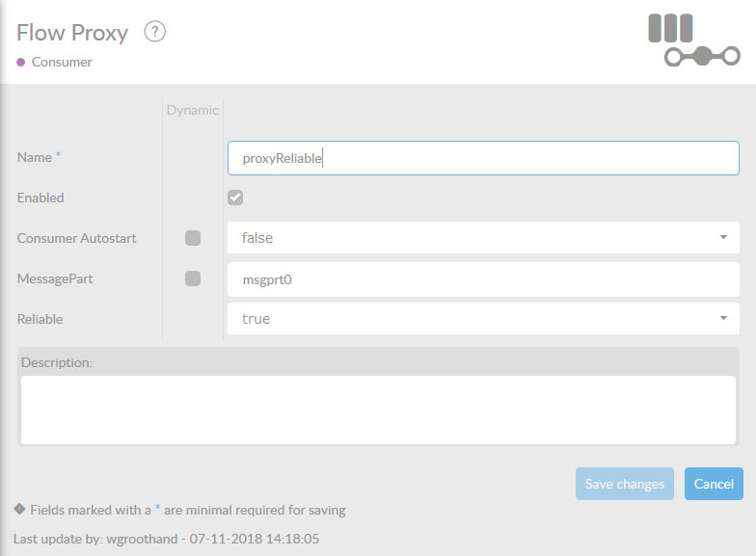Click the blue asterisk beside the Name label
Image resolution: width=756 pixels, height=556 pixels.
58,156
